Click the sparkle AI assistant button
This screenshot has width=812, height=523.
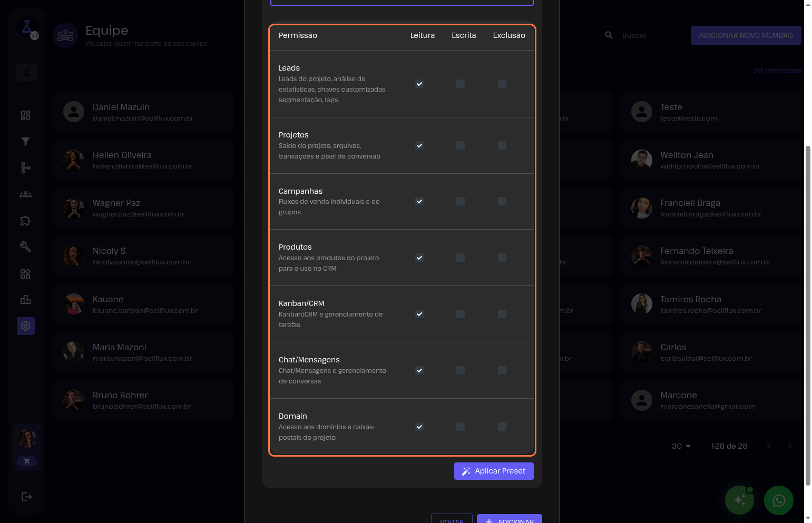point(739,500)
